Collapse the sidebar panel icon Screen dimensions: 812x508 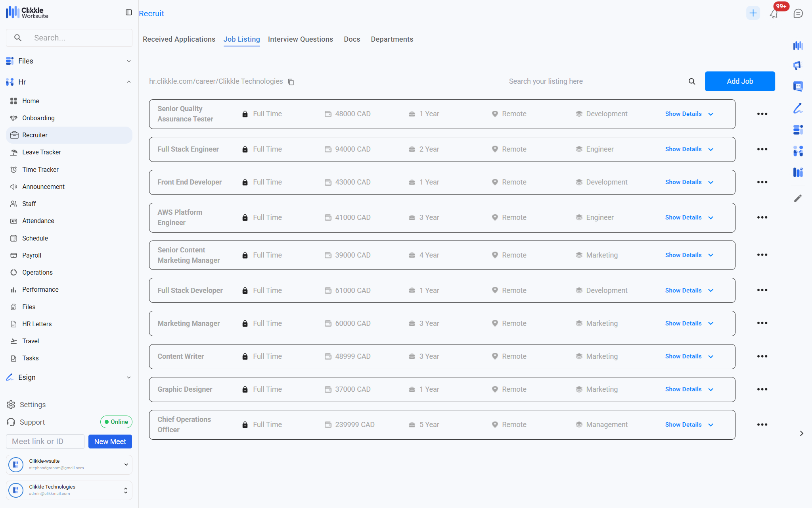coord(128,13)
